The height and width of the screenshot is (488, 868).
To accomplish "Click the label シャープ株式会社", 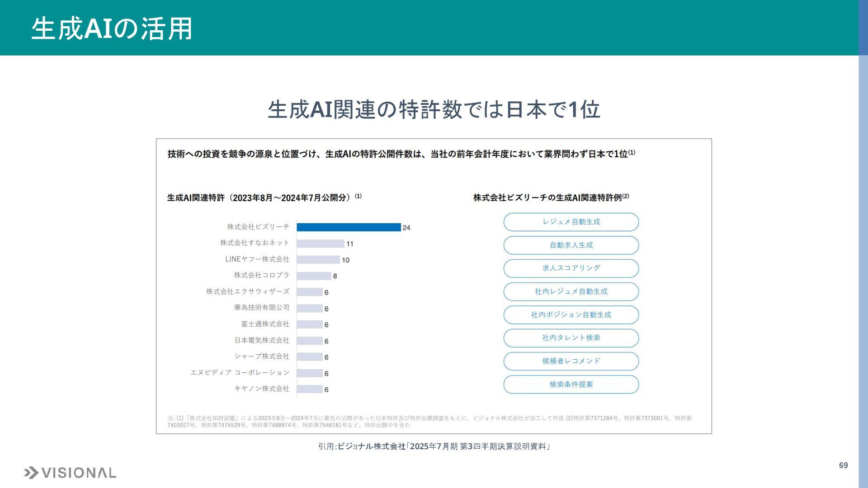I will [262, 357].
